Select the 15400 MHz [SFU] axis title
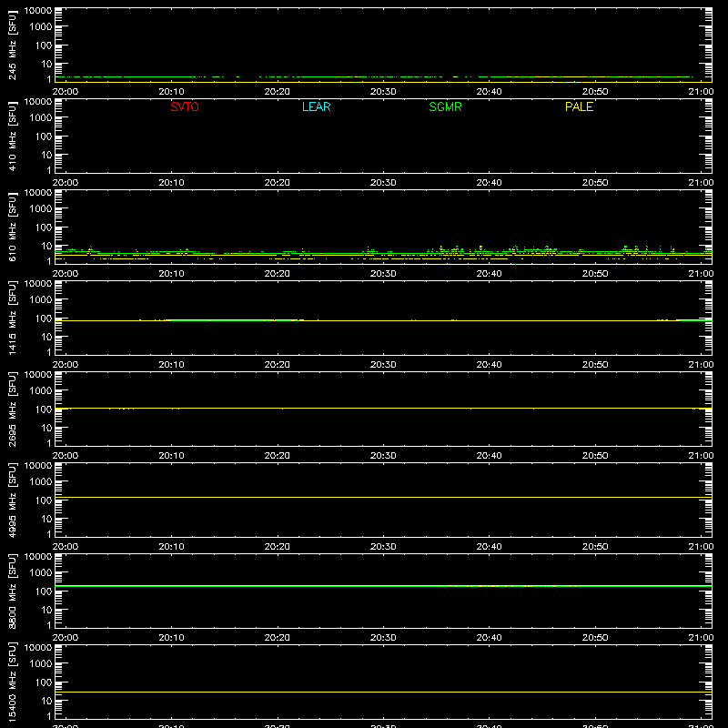Image resolution: width=728 pixels, height=728 pixels. 12,682
